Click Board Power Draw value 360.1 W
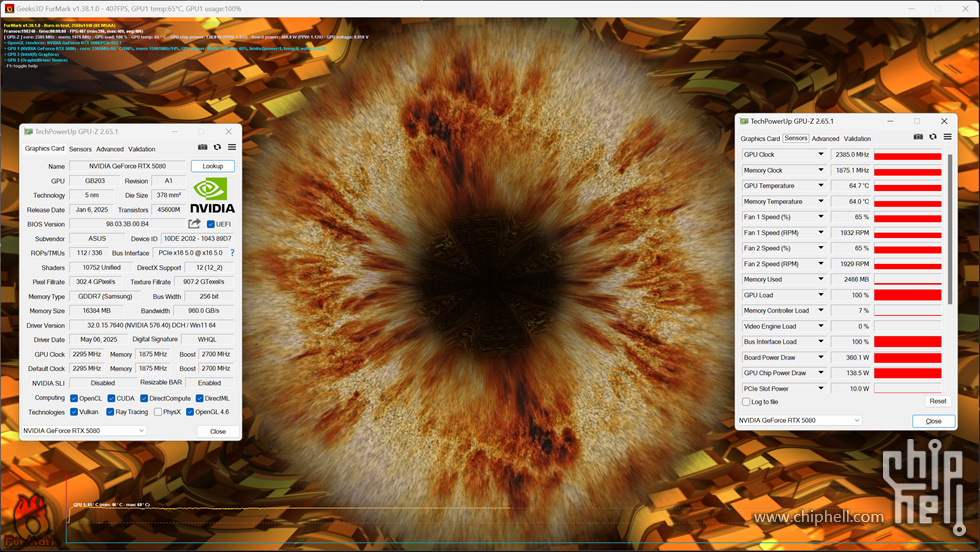Viewport: 980px width, 552px height. [850, 358]
